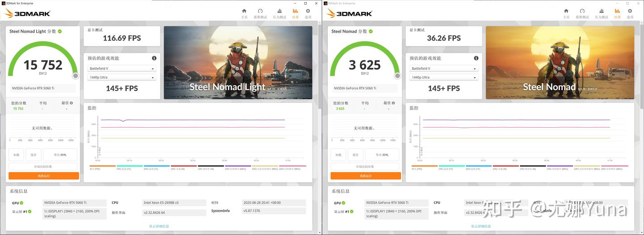Click 保存 button below 3 625 score
The height and width of the screenshot is (235, 644).
(x=356, y=155)
